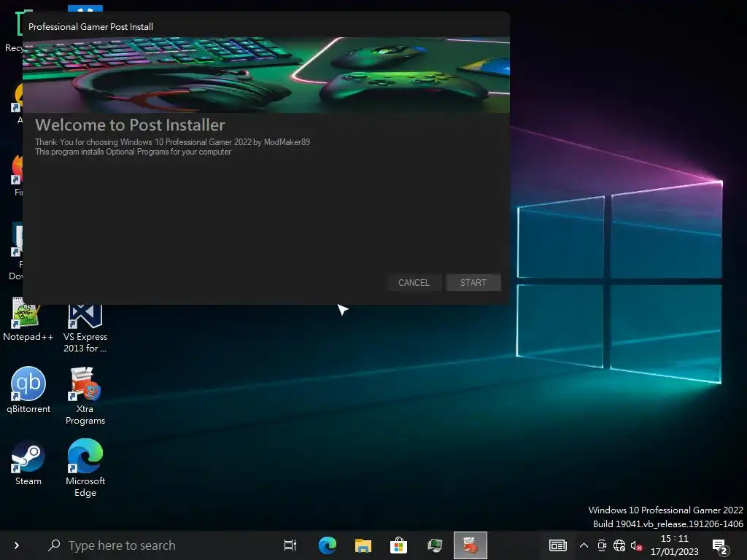The height and width of the screenshot is (560, 747).
Task: Launch Edge from the taskbar
Action: pos(328,545)
